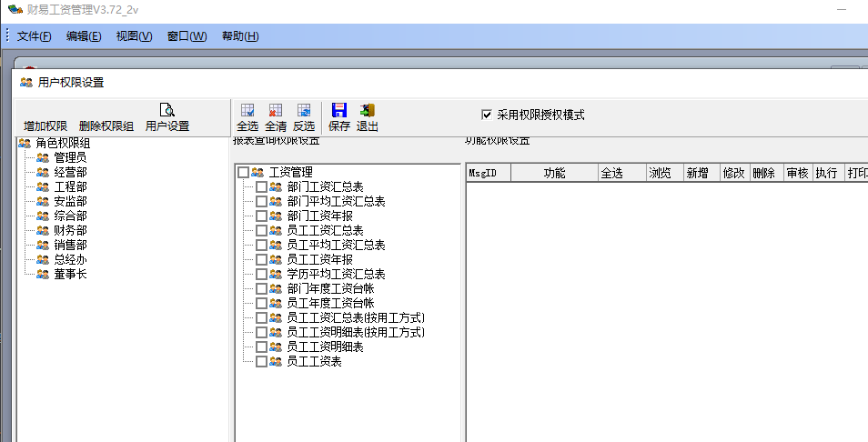Enable the 部门工资年报 checkbox
Image resolution: width=868 pixels, height=442 pixels.
[x=262, y=216]
